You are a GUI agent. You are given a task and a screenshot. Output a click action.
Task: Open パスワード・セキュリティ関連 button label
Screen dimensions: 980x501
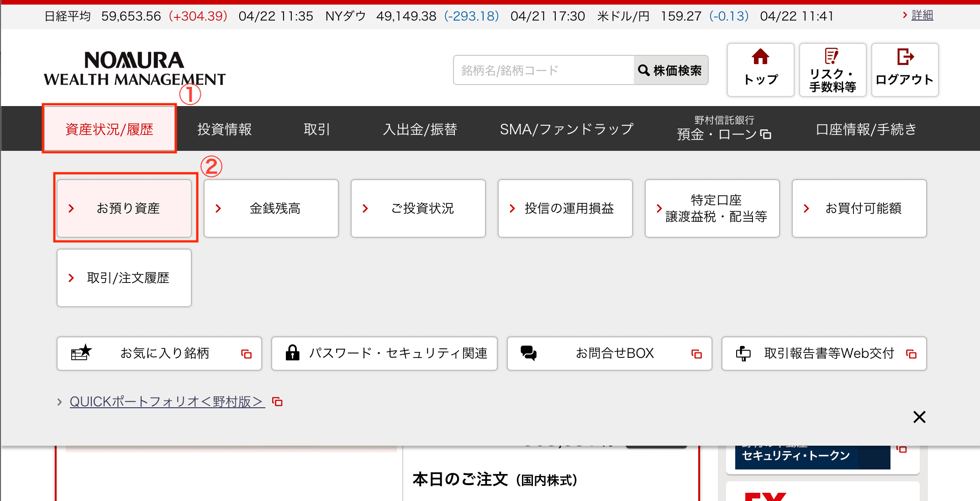pos(398,353)
